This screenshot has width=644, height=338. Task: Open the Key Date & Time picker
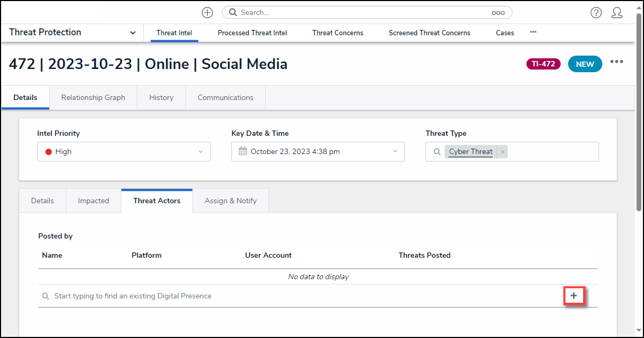[x=317, y=152]
